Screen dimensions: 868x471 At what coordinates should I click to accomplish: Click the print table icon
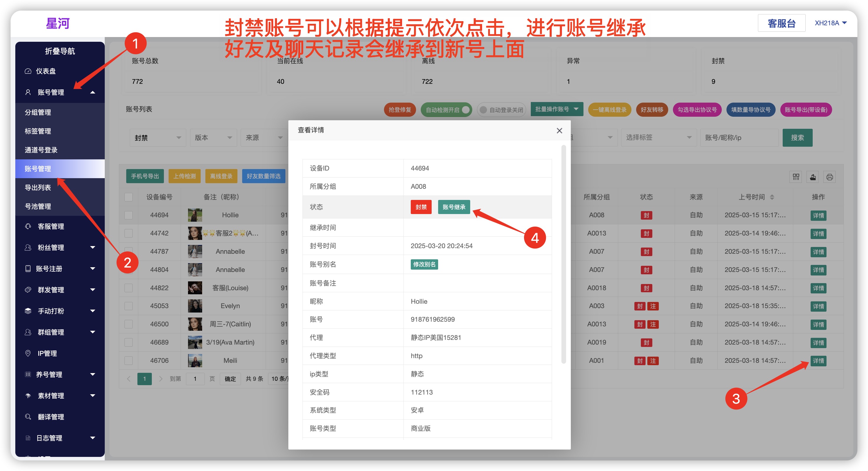click(x=829, y=177)
